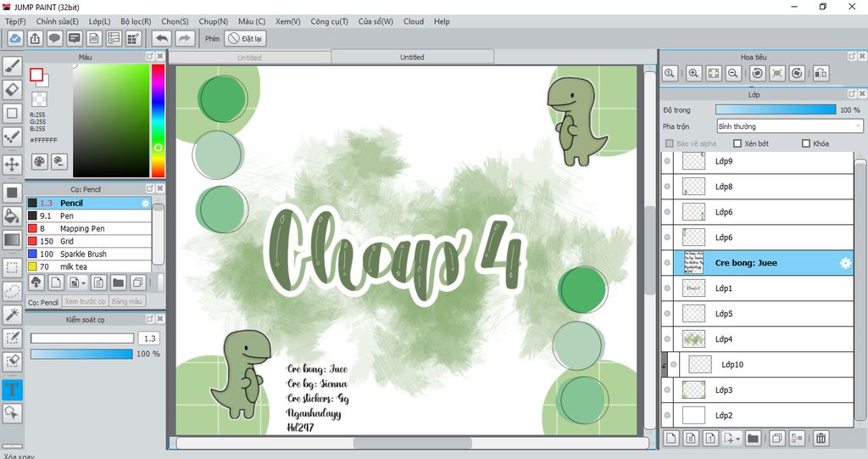
Task: Select the Select Pen tool
Action: click(x=12, y=339)
